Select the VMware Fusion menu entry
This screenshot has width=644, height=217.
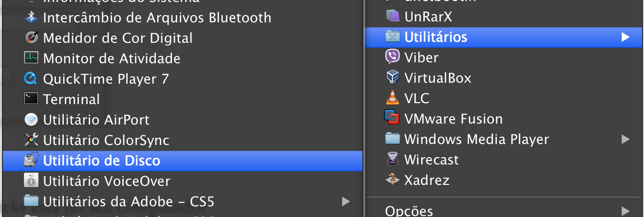504,119
